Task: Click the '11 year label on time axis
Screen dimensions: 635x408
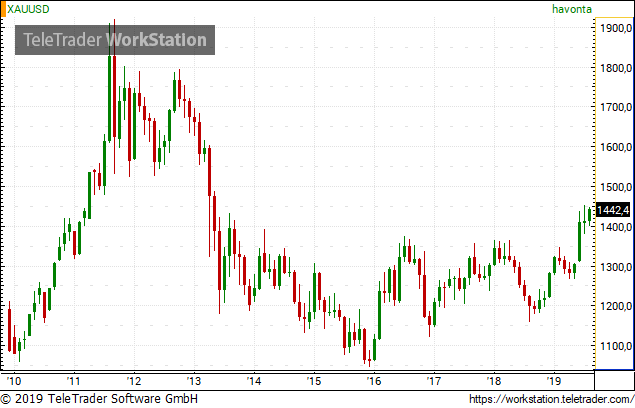Action: (x=74, y=381)
